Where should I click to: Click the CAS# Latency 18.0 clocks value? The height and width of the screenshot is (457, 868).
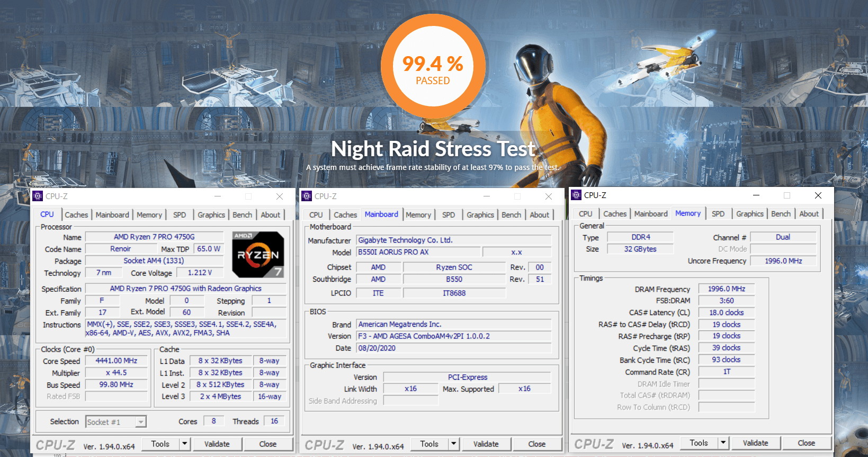pos(727,312)
